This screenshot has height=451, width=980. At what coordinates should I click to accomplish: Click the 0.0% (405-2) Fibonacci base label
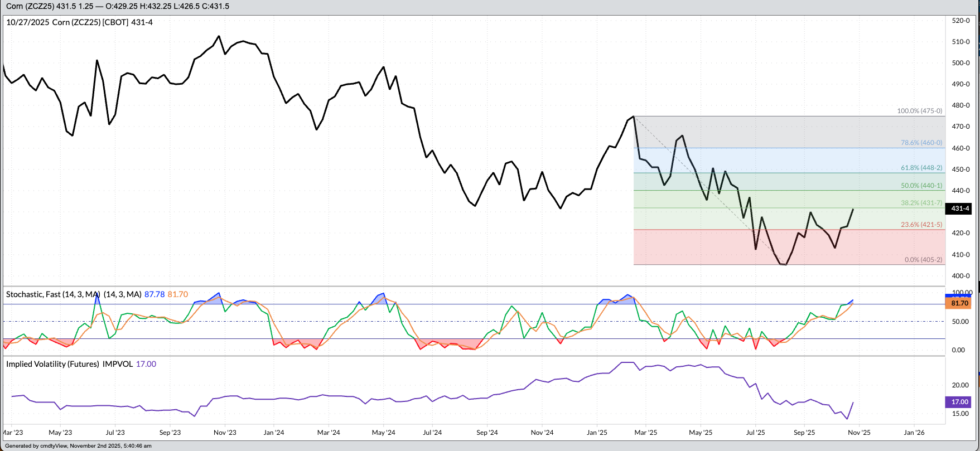tap(923, 260)
